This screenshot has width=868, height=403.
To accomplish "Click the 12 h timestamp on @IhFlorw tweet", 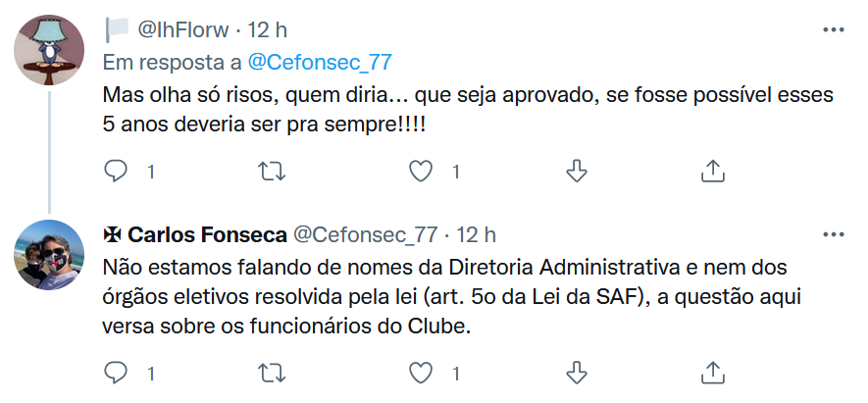I will (x=267, y=30).
